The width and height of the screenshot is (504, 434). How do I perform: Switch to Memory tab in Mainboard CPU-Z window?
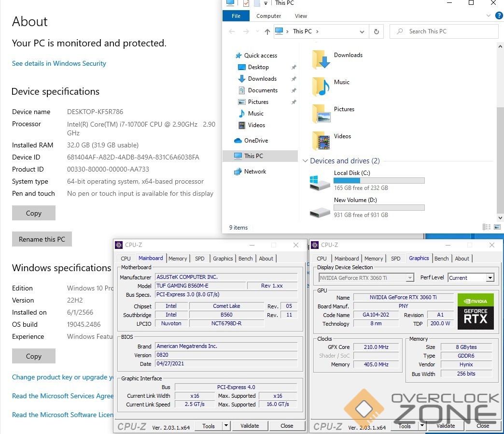click(178, 259)
